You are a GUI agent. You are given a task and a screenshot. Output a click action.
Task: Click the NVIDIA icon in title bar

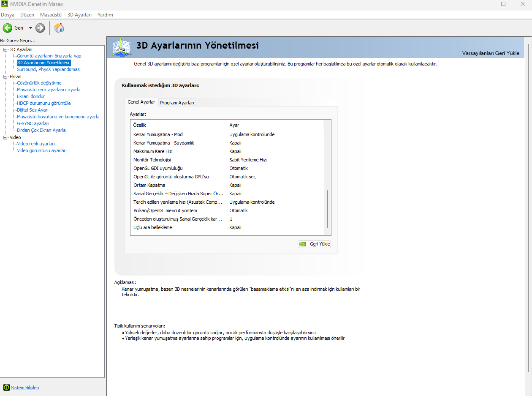(5, 4)
